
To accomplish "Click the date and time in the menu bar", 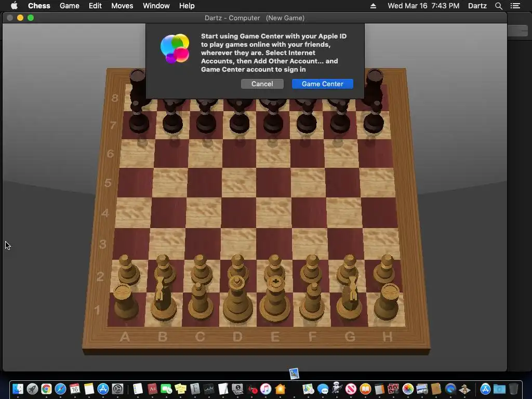I will click(423, 6).
